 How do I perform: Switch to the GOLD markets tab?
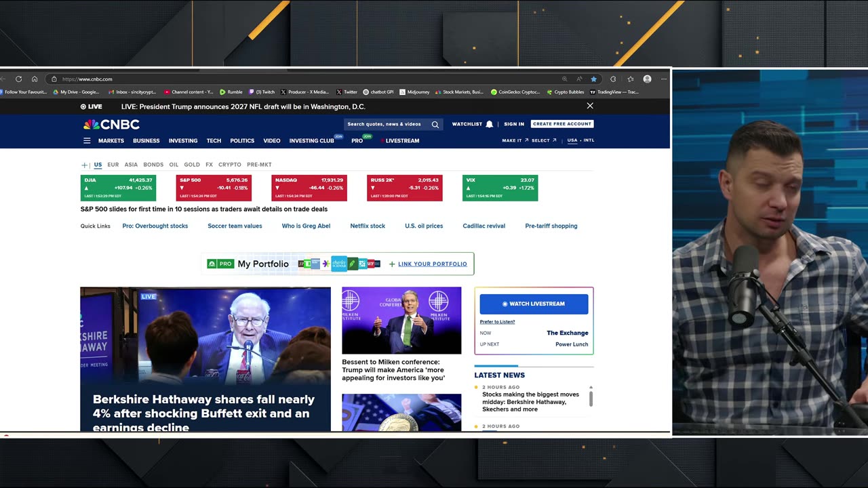point(192,165)
